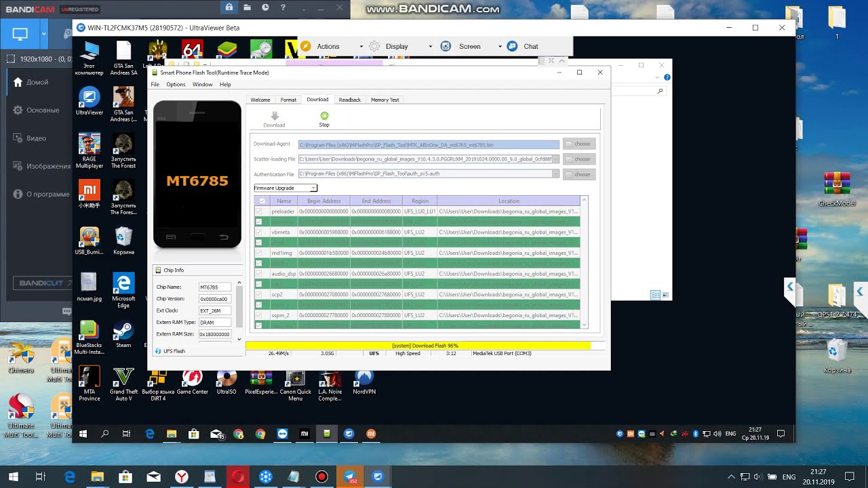Launch MTA Province desktop shortcut

tap(90, 384)
